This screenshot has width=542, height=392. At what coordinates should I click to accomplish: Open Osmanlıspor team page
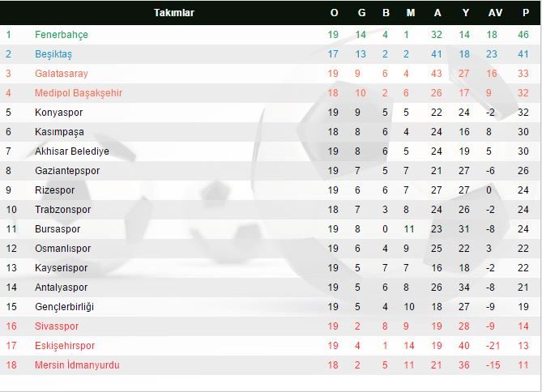[x=63, y=249]
